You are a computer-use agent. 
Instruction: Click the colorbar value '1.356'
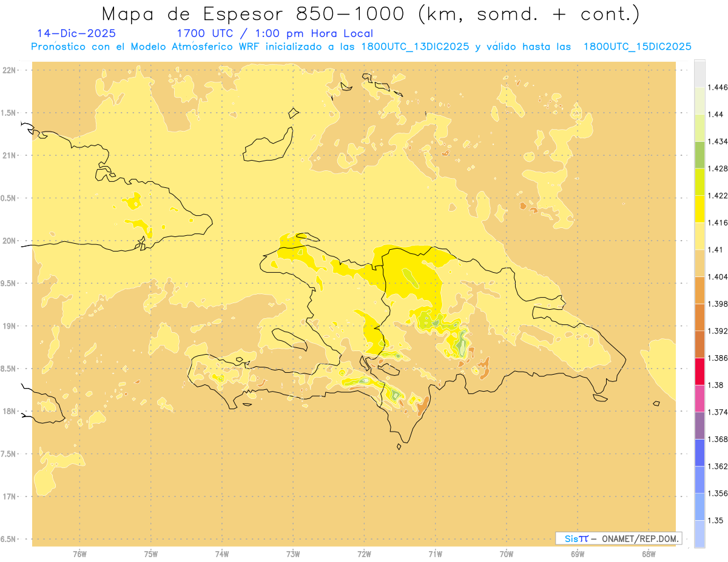(717, 493)
